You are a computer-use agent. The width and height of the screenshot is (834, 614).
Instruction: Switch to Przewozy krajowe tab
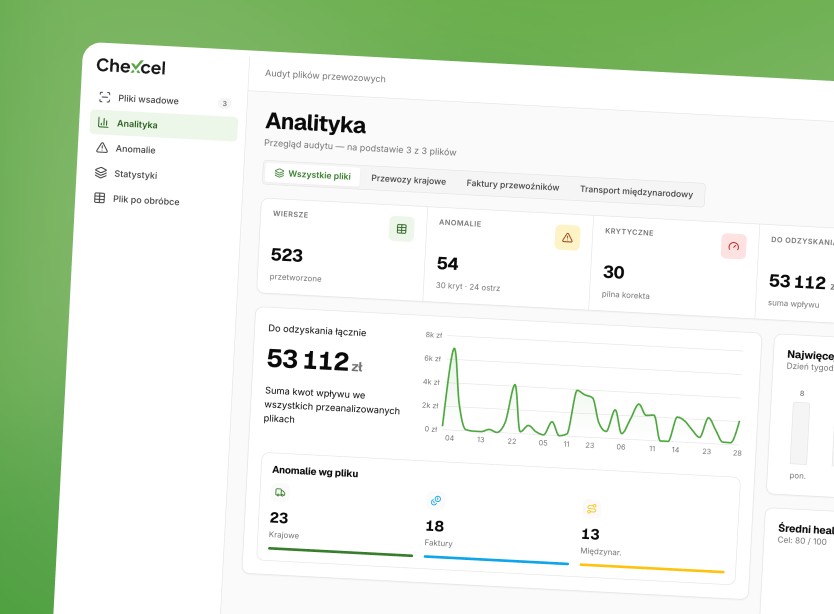408,180
